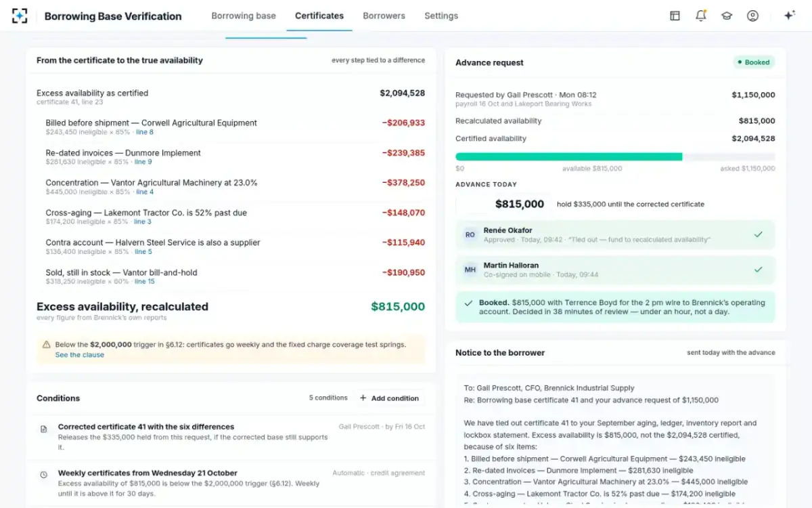Image resolution: width=812 pixels, height=508 pixels.
Task: Click the availability progress bar
Action: (x=615, y=156)
